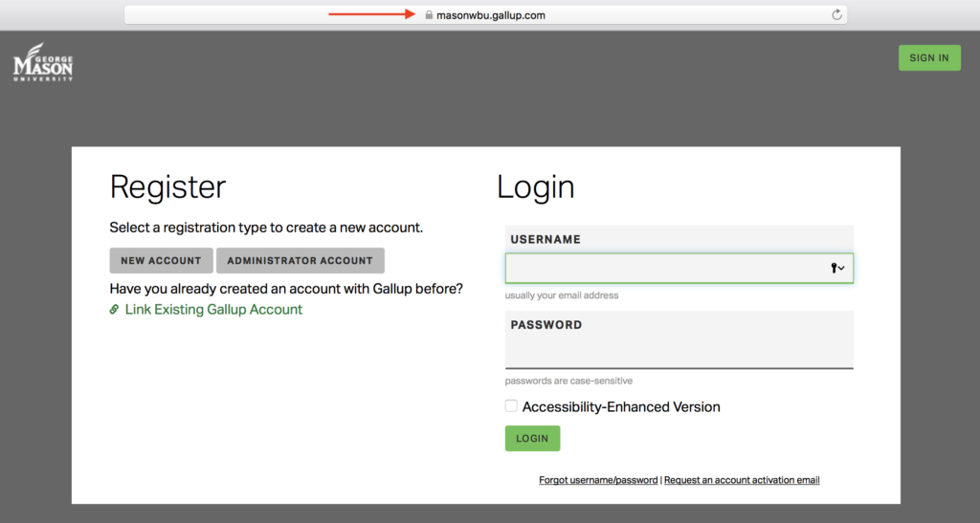Click the Accessibility-Enhanced Version label text
The height and width of the screenshot is (523, 980).
click(620, 407)
